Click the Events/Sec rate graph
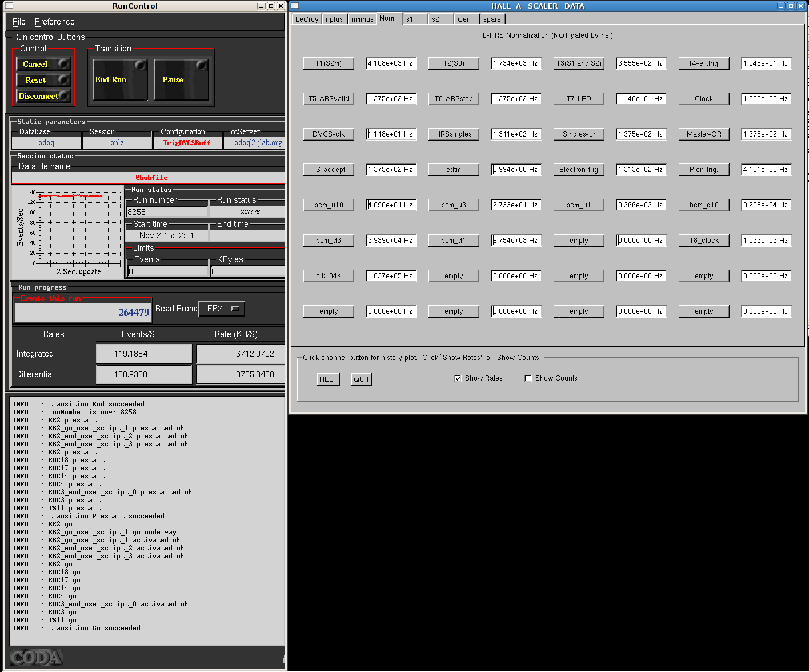 [67, 232]
